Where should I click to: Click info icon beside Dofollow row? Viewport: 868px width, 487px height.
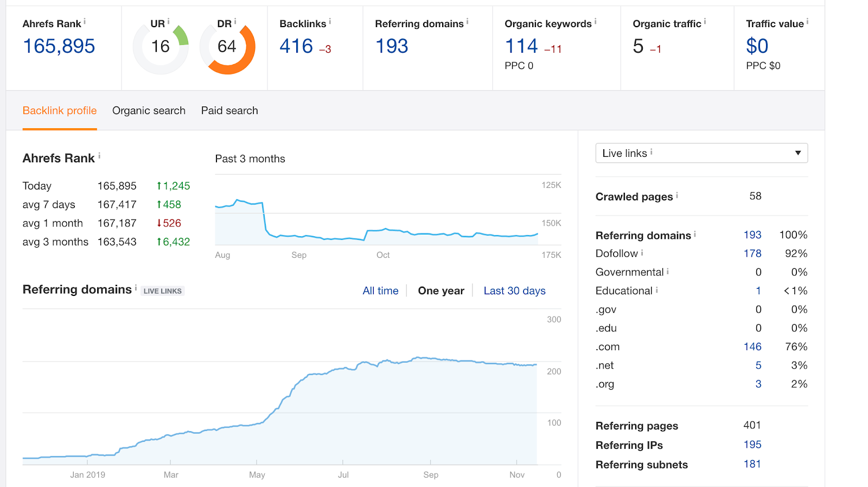(642, 252)
